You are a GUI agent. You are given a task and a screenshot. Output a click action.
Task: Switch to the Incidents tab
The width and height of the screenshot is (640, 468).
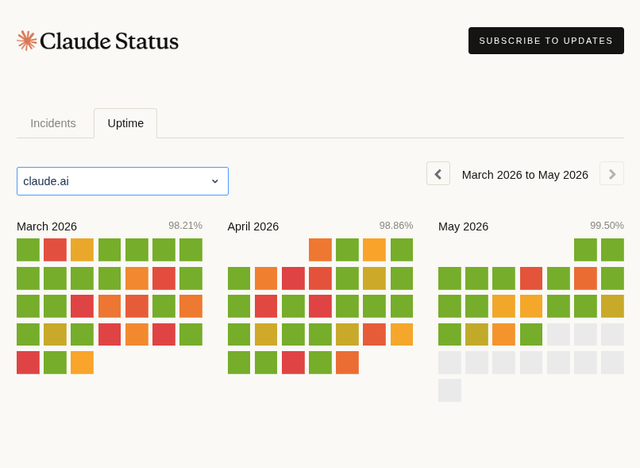(53, 123)
